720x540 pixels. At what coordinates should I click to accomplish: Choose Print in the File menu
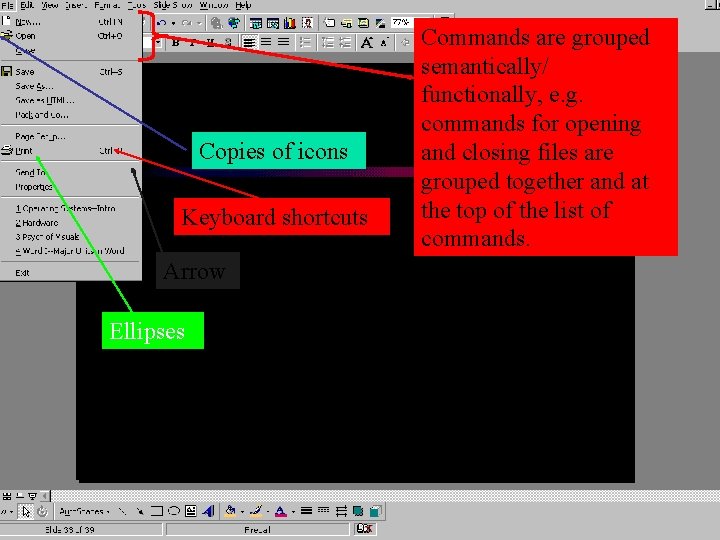pos(70,151)
